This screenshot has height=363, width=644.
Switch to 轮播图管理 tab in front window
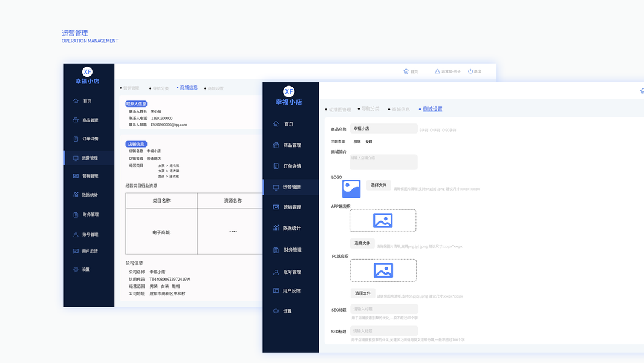340,110
